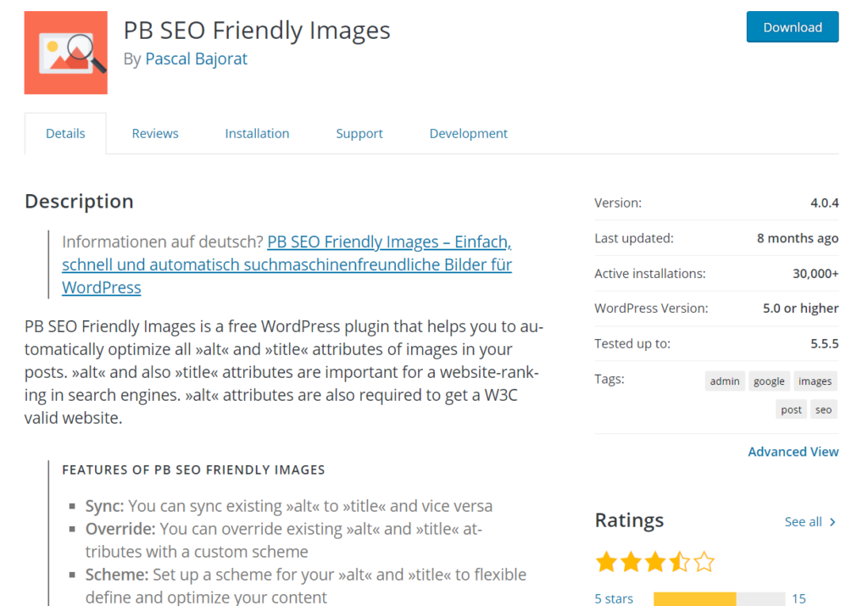Click the seo tag

[x=823, y=409]
